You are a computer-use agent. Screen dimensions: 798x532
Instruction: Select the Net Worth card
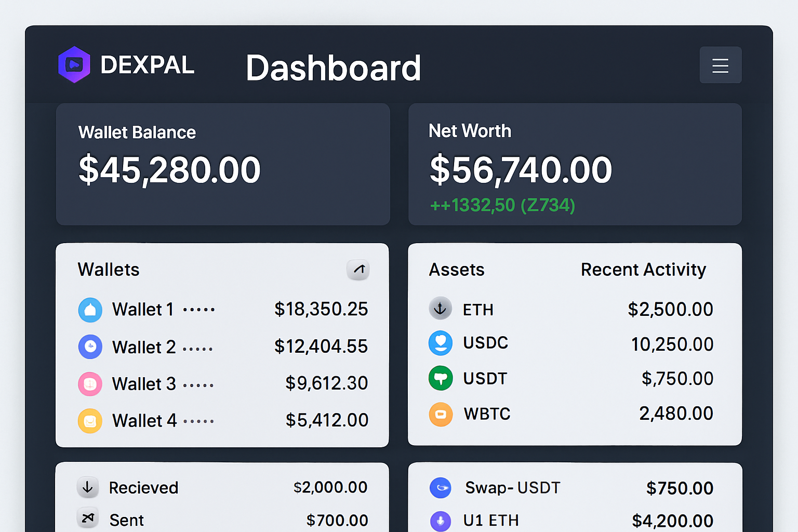tap(575, 165)
